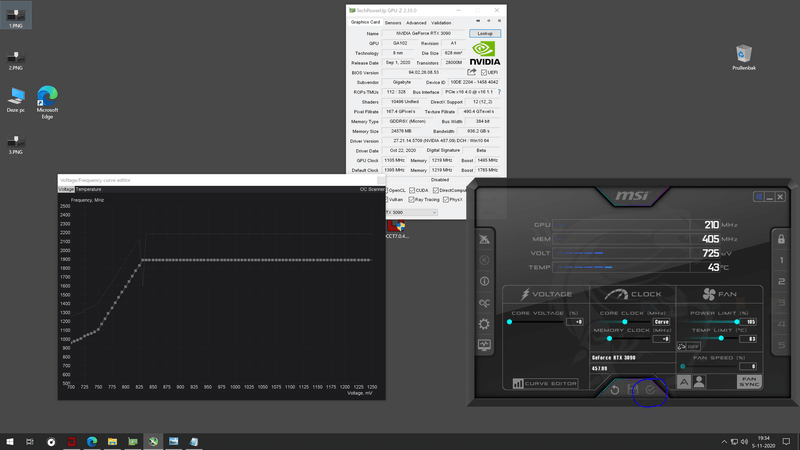800x450 pixels.
Task: Reset Afterburner settings with the revert arrow
Action: tap(615, 390)
